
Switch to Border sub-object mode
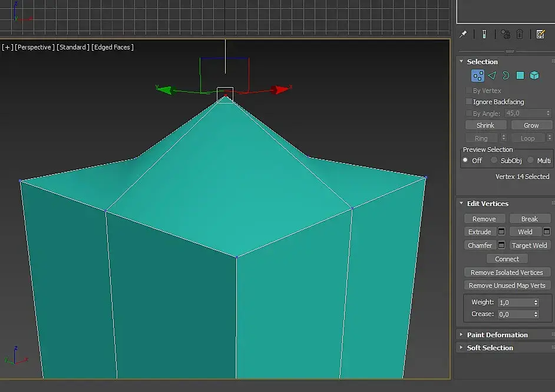(x=506, y=75)
